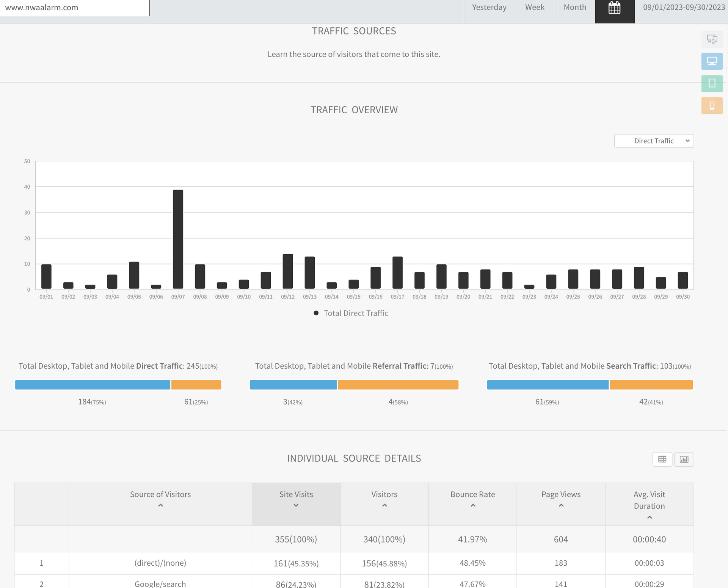Select the Week tab
The image size is (728, 588).
[535, 8]
